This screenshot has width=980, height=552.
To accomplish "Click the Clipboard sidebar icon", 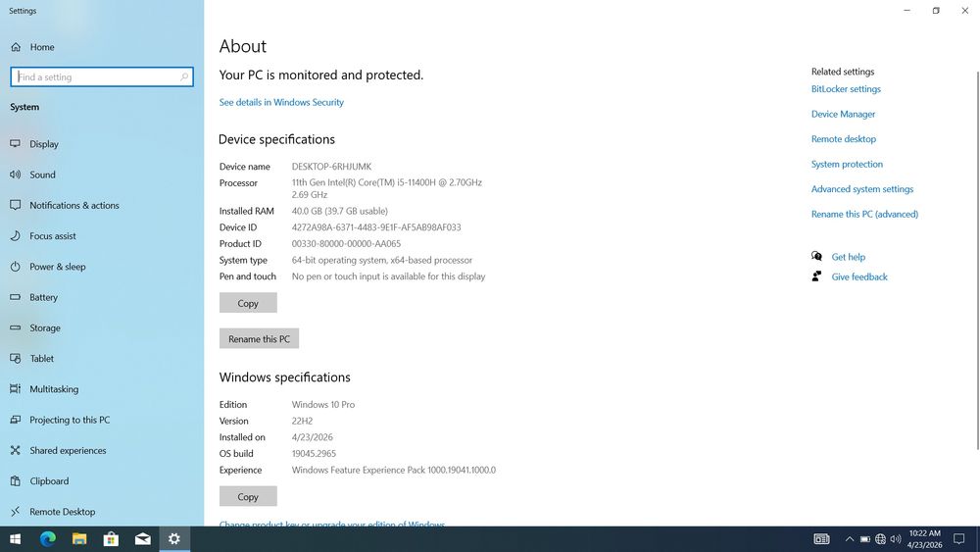I will point(16,480).
